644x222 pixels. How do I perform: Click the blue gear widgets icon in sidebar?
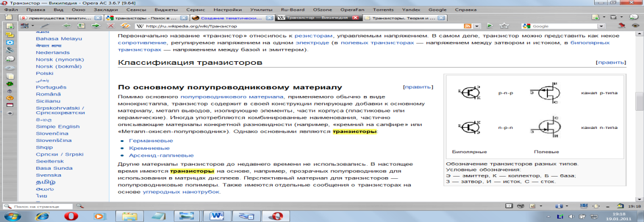pos(10,43)
